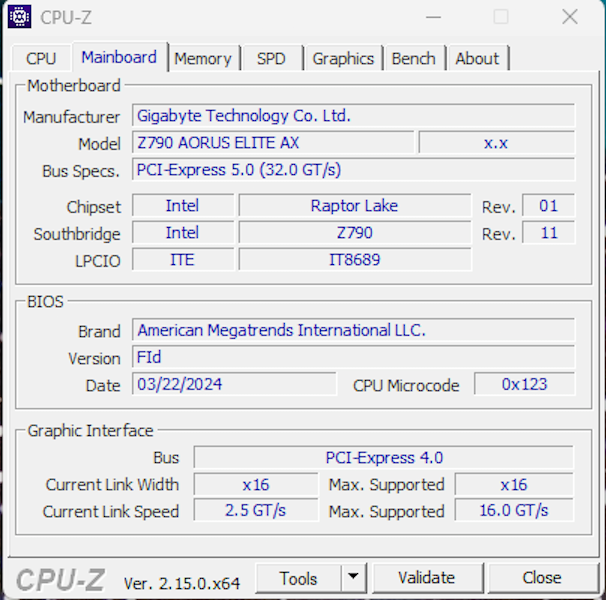This screenshot has height=600, width=606.
Task: Open the About tab
Action: click(x=477, y=59)
